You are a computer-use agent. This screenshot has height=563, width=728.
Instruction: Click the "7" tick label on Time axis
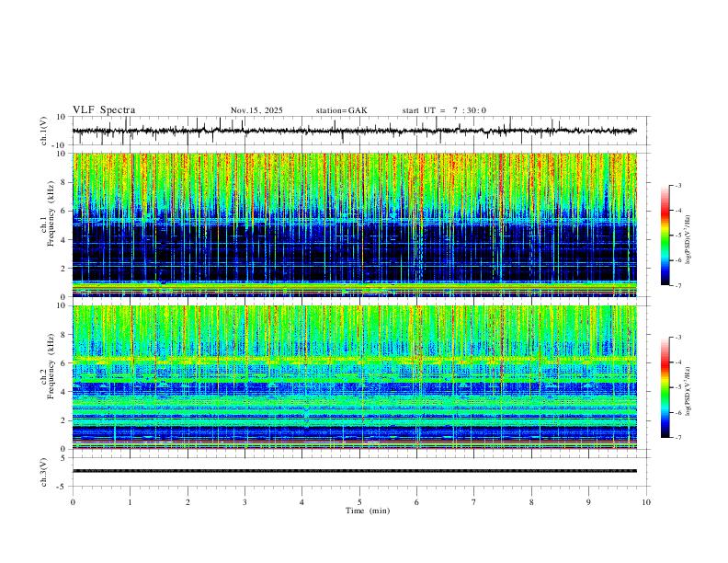pos(474,502)
